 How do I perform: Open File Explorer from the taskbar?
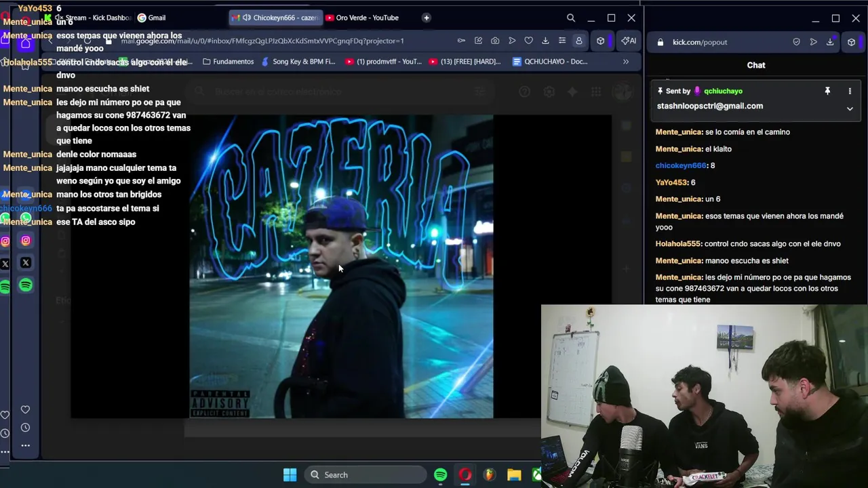[514, 474]
